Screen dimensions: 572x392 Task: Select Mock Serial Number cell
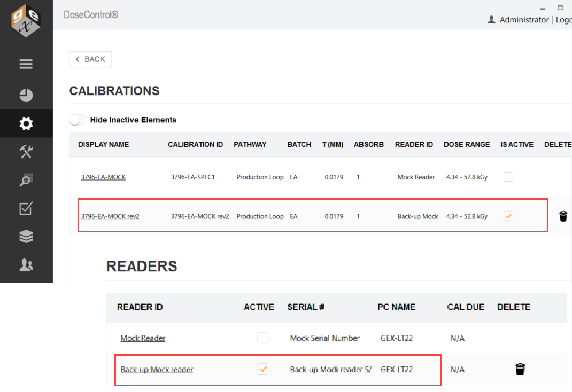click(x=324, y=338)
